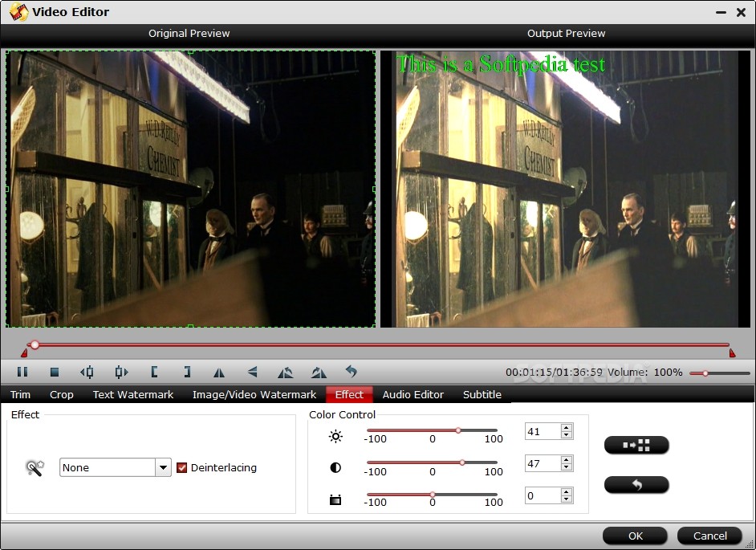The image size is (756, 550).
Task: Reset color settings with curved arrow button
Action: point(636,484)
